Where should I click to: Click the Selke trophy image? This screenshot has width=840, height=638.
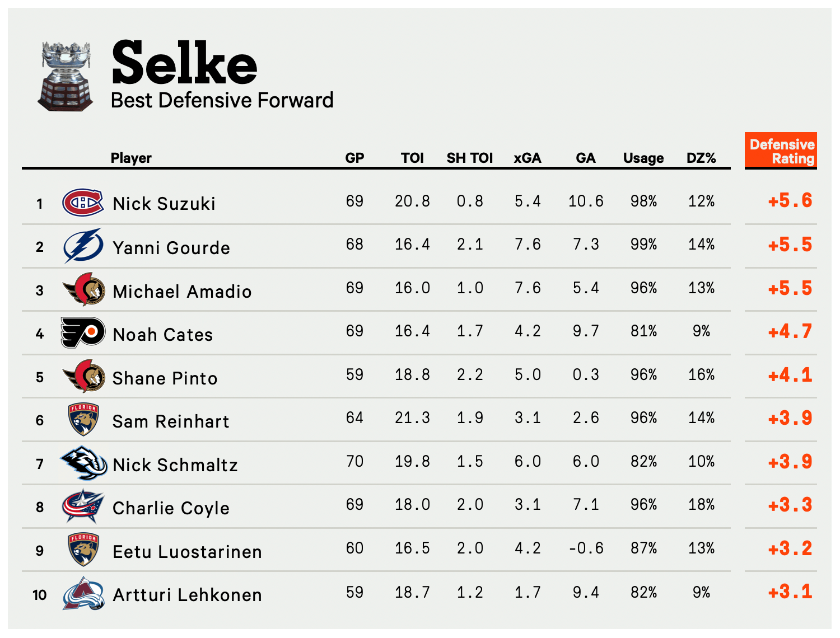[x=66, y=76]
